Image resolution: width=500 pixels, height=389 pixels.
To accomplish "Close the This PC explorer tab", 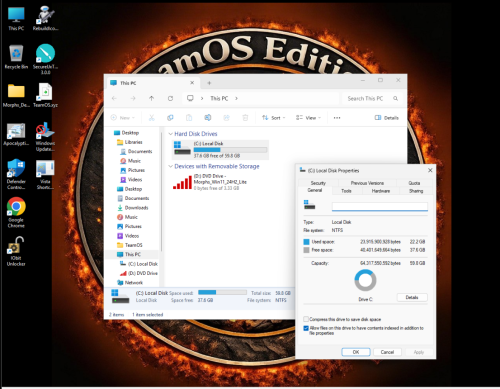I will (192, 83).
